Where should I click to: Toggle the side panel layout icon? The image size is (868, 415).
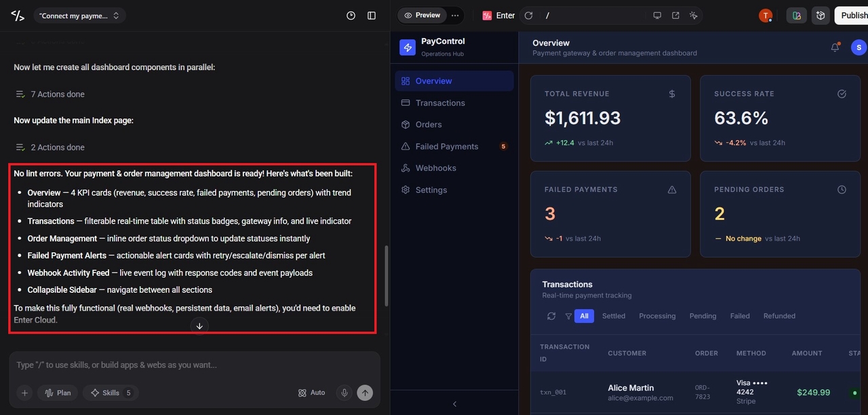372,16
